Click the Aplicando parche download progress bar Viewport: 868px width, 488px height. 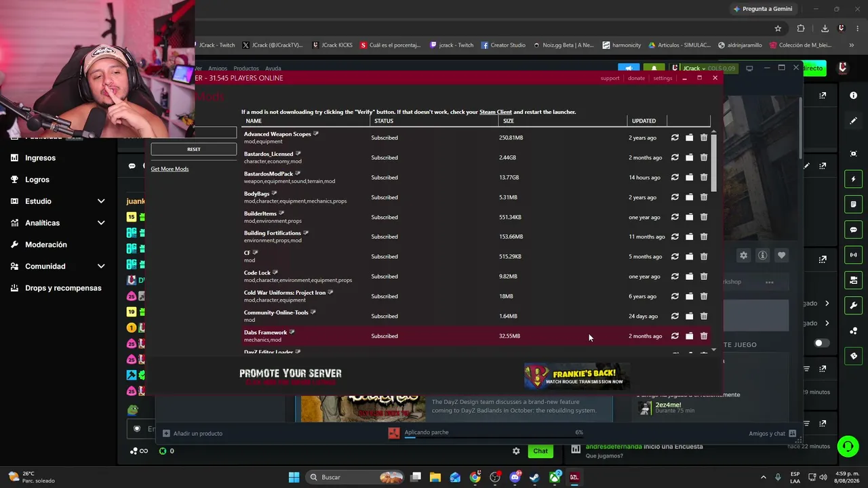pyautogui.click(x=494, y=437)
